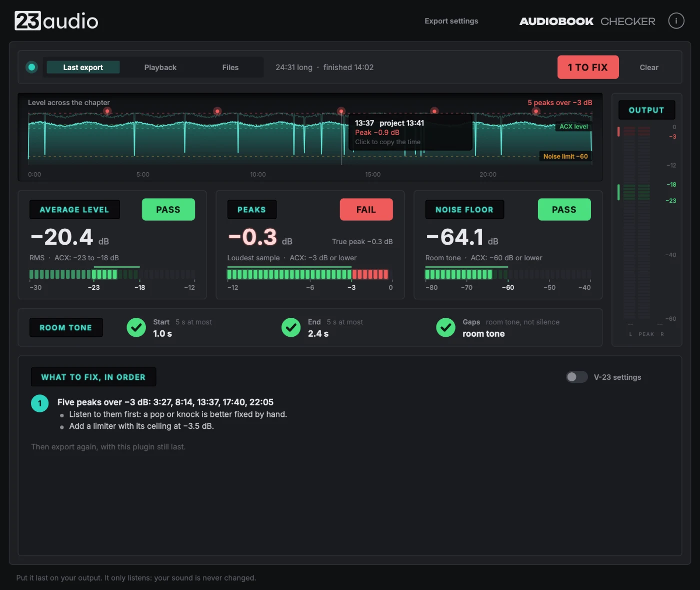The width and height of the screenshot is (700, 590).
Task: Click the Peaks FAIL badge
Action: (x=366, y=210)
